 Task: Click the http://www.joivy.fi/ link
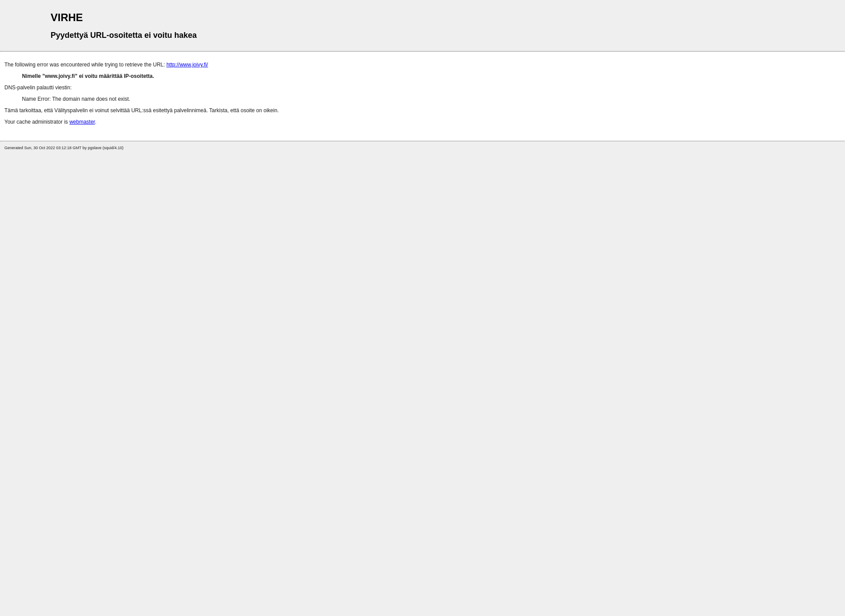(x=187, y=64)
